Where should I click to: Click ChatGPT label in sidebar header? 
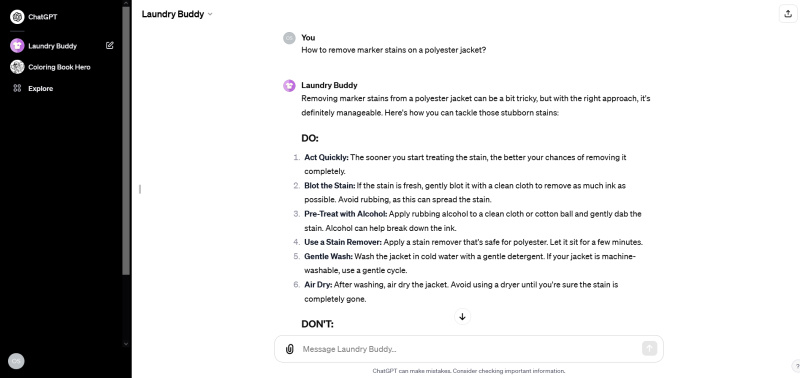(43, 17)
